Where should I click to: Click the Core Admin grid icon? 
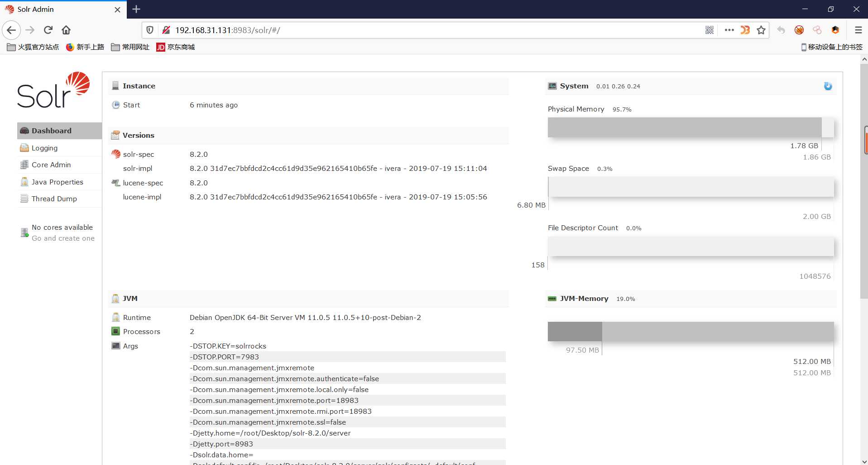tap(24, 165)
